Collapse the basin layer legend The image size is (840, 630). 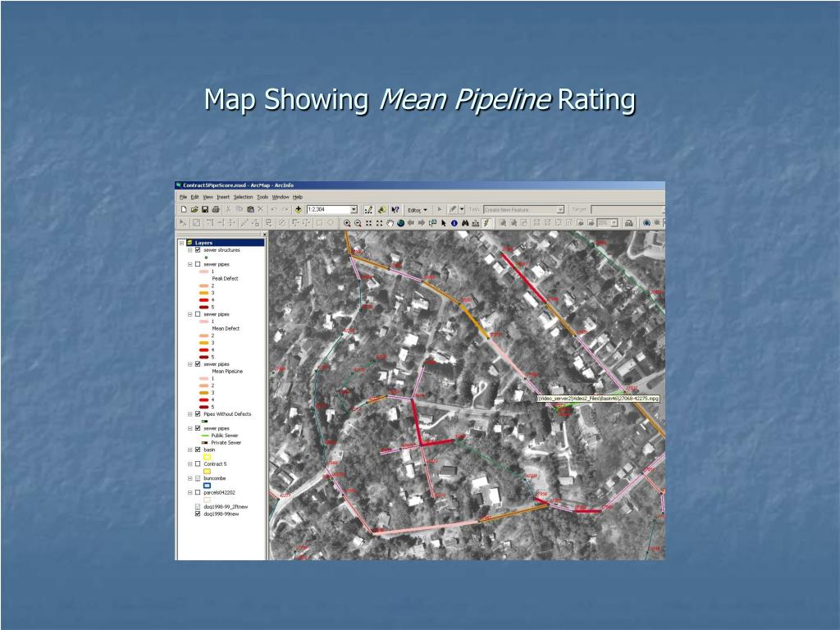pyautogui.click(x=189, y=450)
